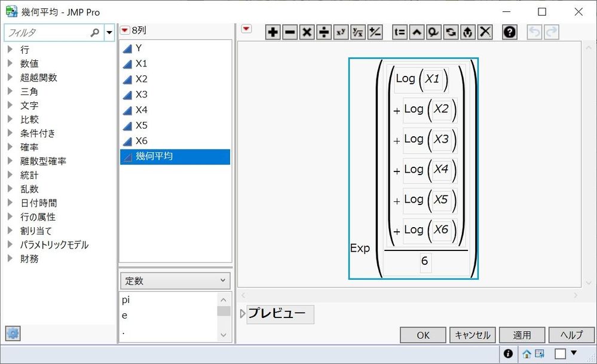Click the Insert caret icon

417,32
